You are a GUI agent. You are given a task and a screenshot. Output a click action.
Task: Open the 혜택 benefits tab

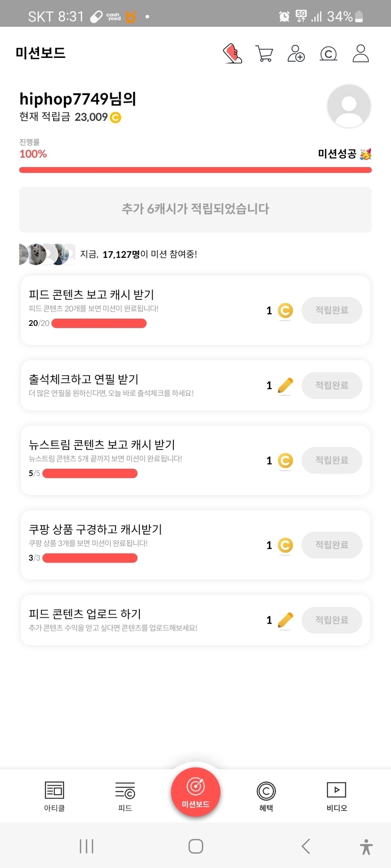point(266,796)
